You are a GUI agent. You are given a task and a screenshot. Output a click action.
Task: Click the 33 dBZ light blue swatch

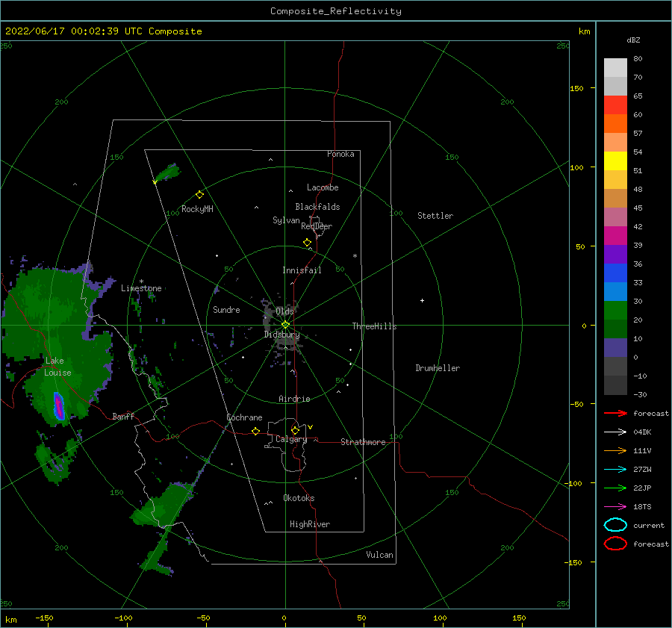615,291
